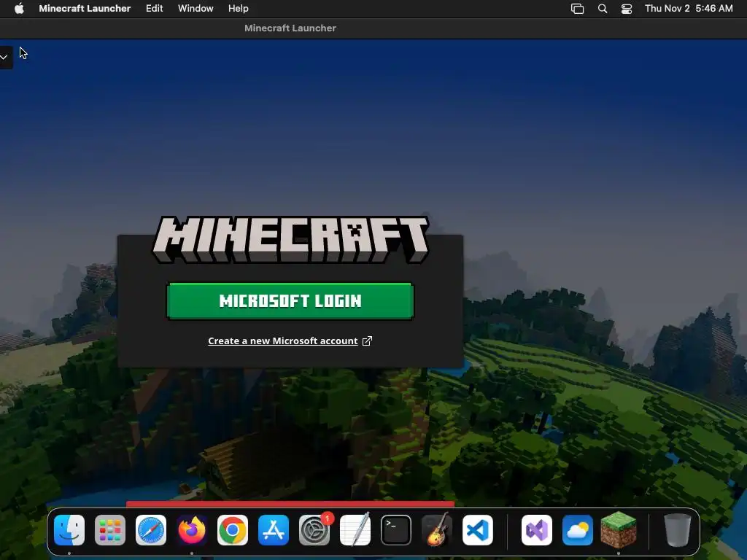
Task: Open the Trash from the Dock
Action: (x=678, y=530)
